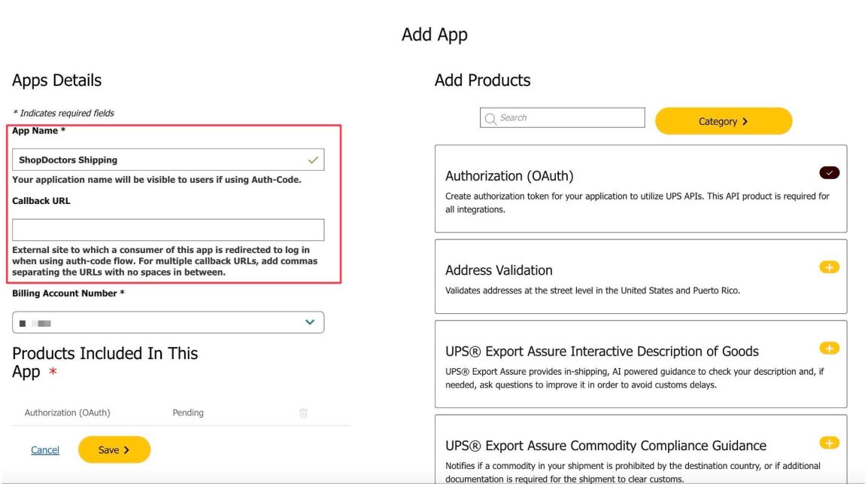Delete Authorization (OAuth) with trash icon
868x484 pixels.
click(x=303, y=413)
